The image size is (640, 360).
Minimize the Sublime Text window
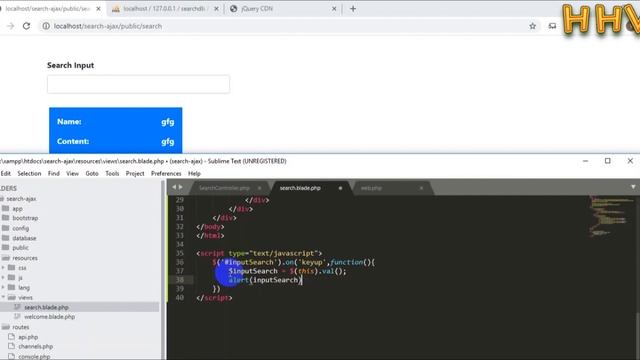point(585,161)
